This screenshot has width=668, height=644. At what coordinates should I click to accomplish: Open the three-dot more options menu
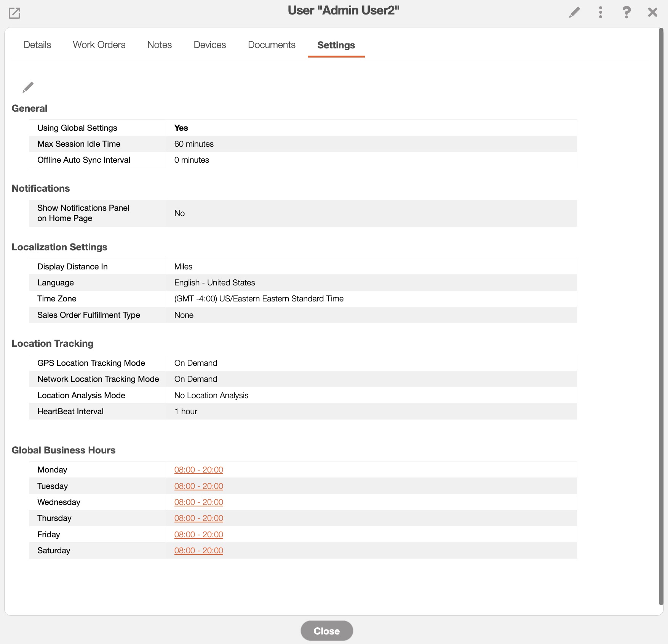pos(600,13)
